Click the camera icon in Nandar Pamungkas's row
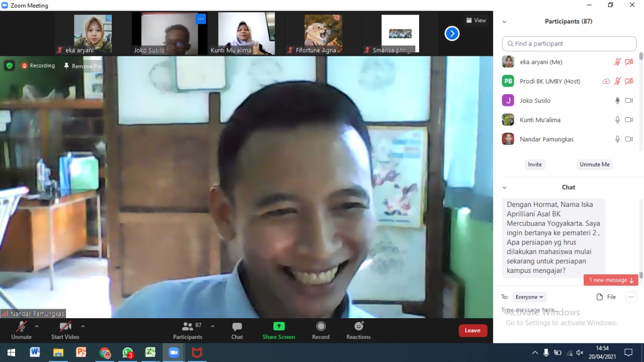This screenshot has height=362, width=644. pos(629,139)
